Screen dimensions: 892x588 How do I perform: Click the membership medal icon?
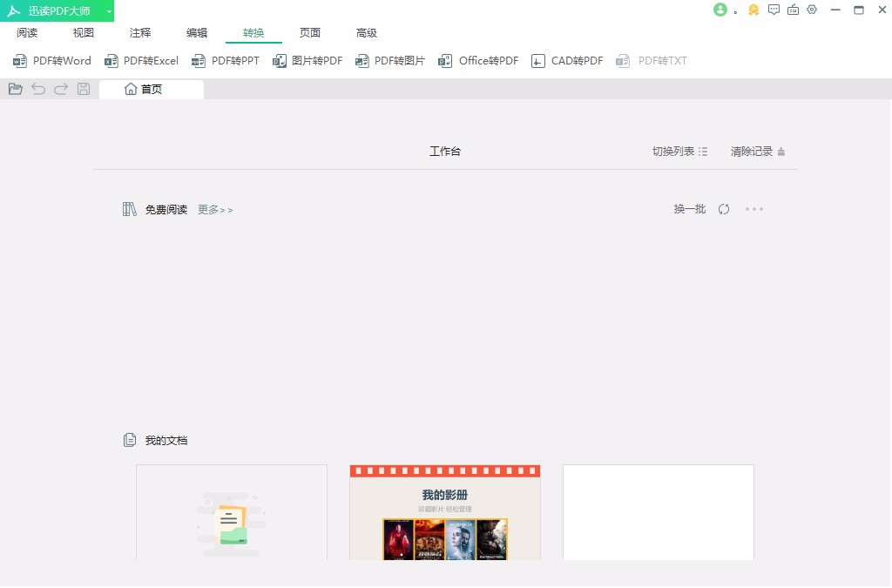tap(753, 10)
